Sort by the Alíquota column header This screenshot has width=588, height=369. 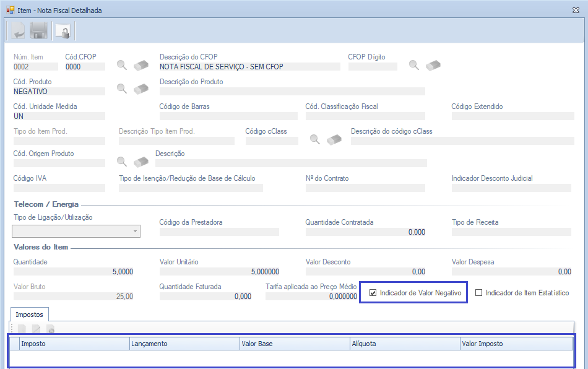404,344
